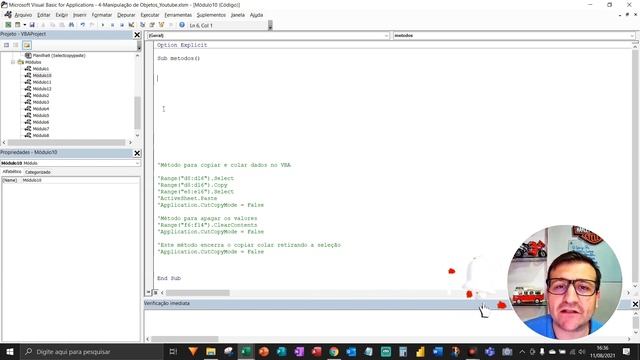Click the project tree vertical scrollbar thumb
640x360 pixels.
138,113
